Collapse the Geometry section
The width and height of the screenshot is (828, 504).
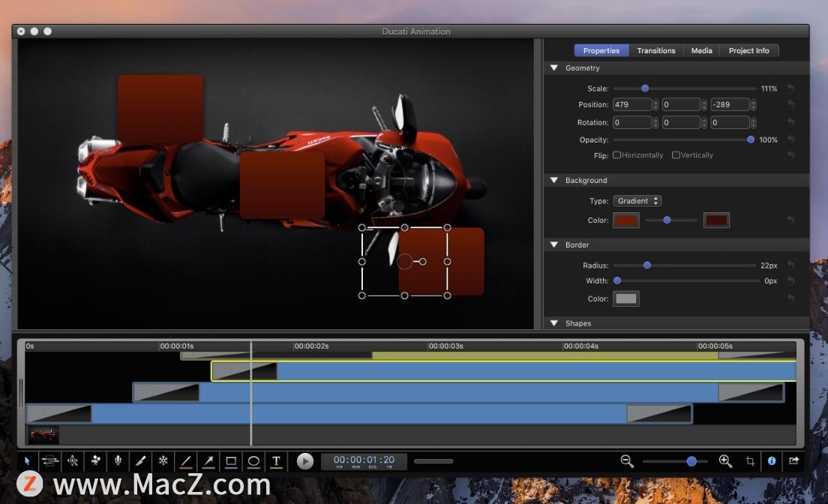click(554, 67)
